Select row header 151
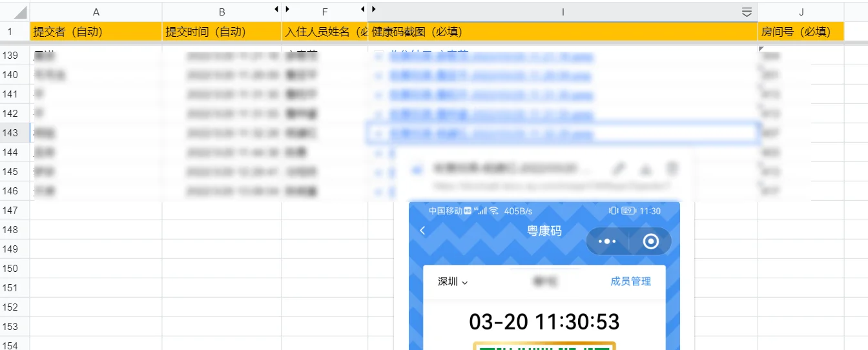The image size is (868, 350). pyautogui.click(x=15, y=288)
